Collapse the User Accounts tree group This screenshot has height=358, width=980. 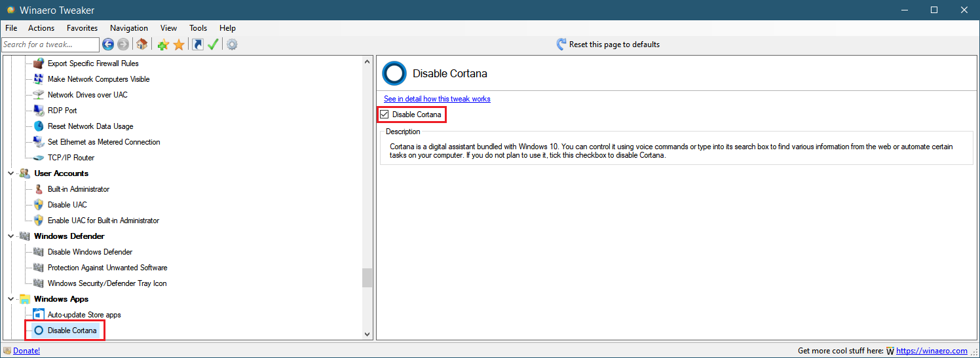(x=10, y=173)
